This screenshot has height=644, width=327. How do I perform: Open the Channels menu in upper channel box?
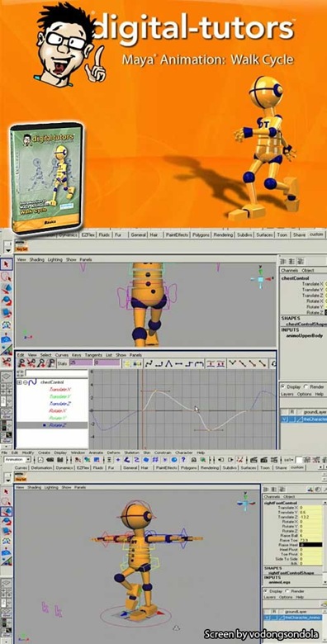pyautogui.click(x=289, y=270)
